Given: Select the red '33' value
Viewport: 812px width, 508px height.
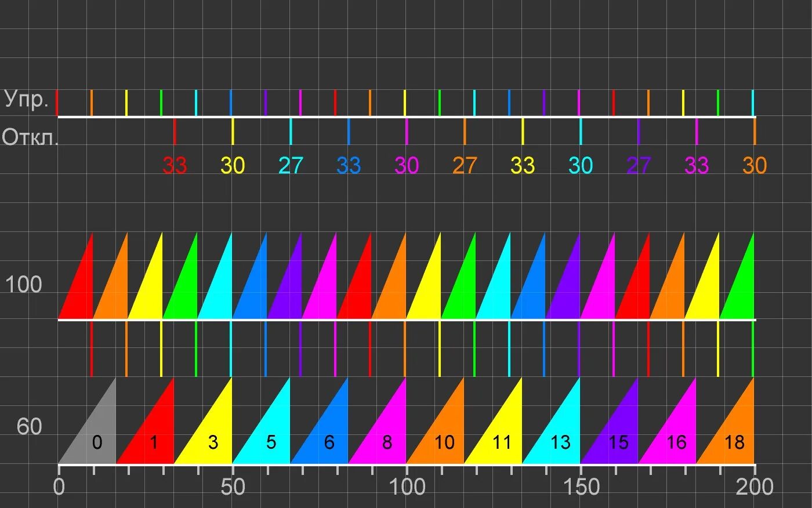Looking at the screenshot, I should pyautogui.click(x=175, y=166).
